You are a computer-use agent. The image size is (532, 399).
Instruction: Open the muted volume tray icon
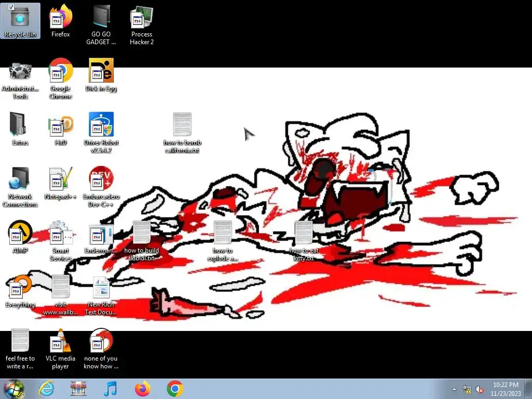[x=480, y=389]
